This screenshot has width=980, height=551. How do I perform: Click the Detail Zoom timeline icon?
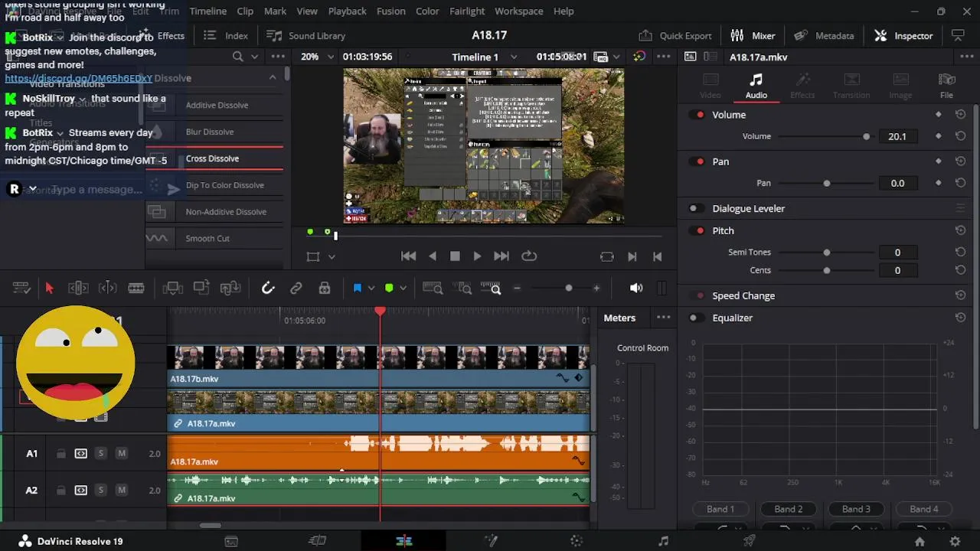pyautogui.click(x=462, y=288)
